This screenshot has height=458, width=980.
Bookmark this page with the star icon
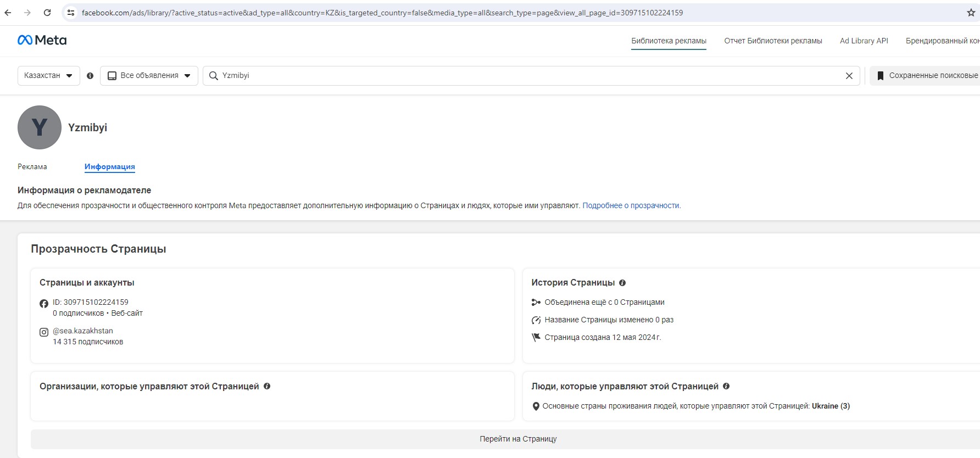point(971,13)
